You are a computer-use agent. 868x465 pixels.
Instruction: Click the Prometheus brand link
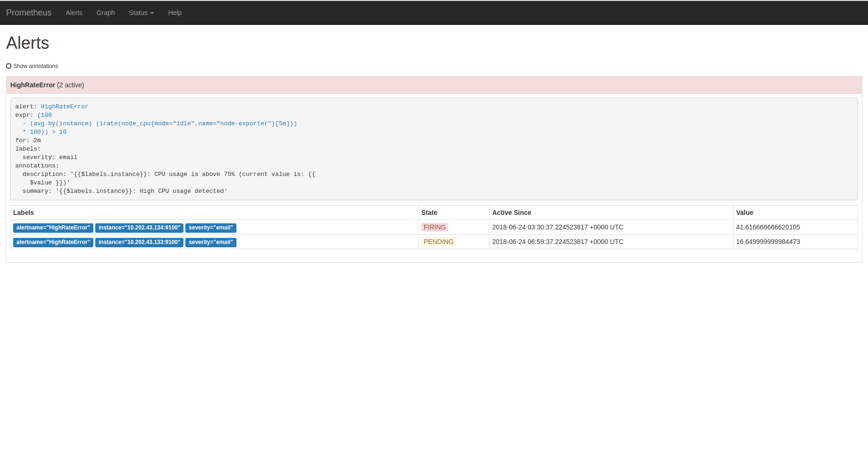(x=29, y=13)
